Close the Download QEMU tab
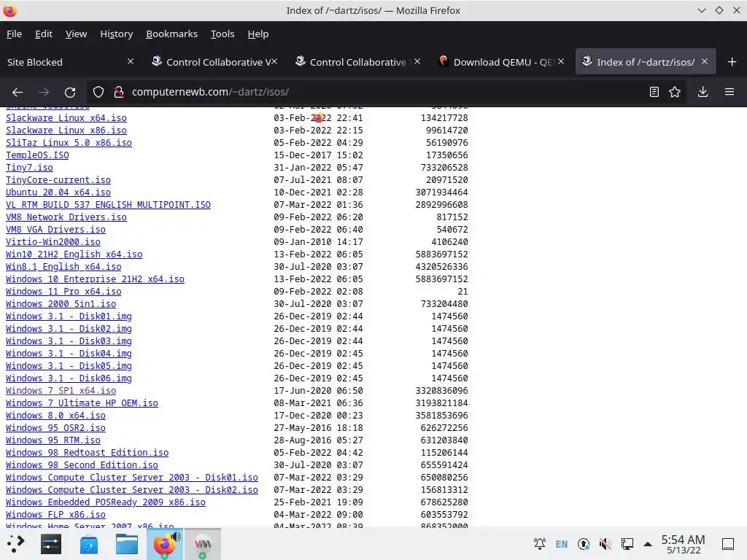Image resolution: width=747 pixels, height=560 pixels. click(561, 61)
